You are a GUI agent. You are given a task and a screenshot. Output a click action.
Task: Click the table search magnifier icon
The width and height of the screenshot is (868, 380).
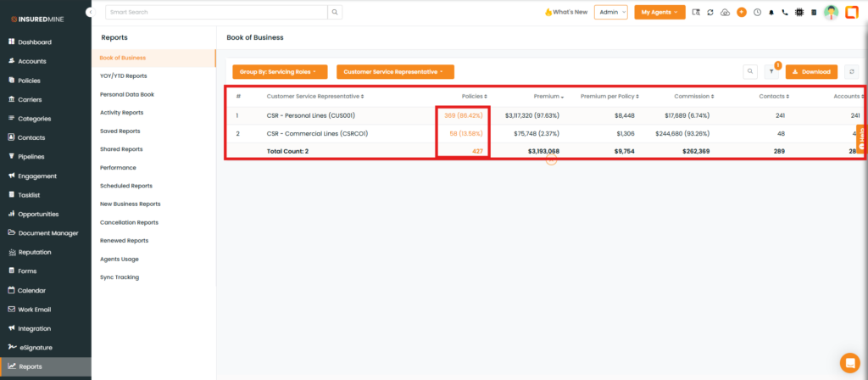click(750, 72)
